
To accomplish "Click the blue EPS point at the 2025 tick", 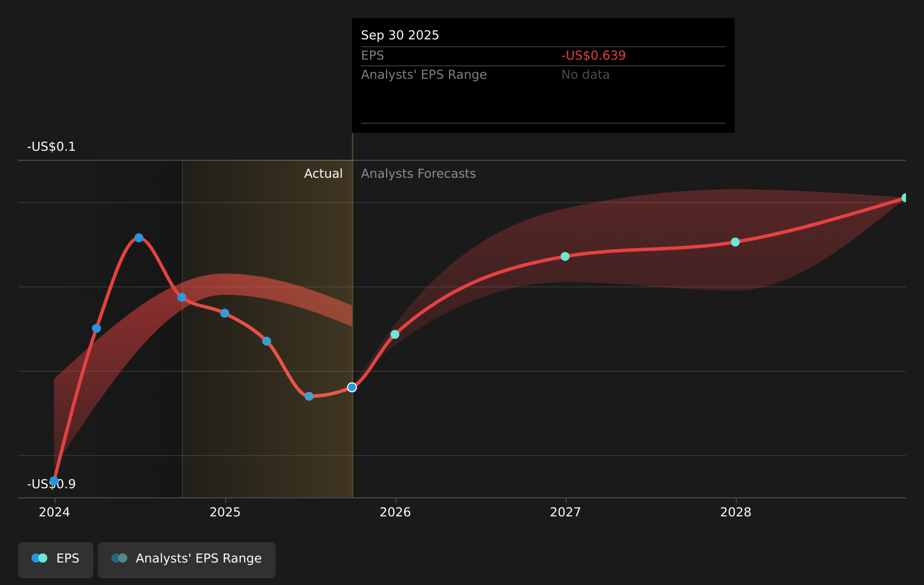I will (225, 313).
